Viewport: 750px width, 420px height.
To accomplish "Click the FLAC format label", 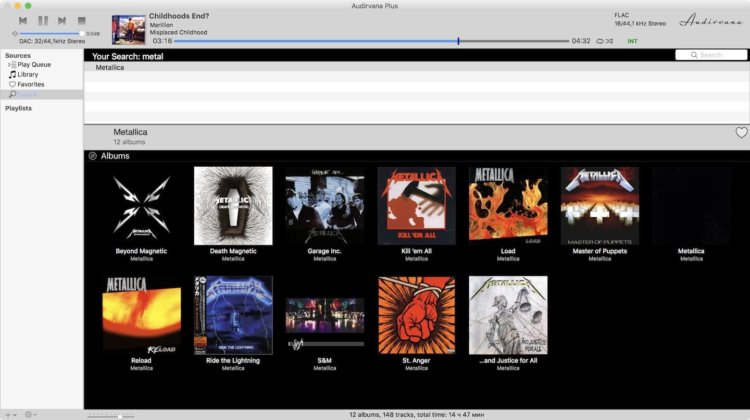I will click(x=622, y=15).
